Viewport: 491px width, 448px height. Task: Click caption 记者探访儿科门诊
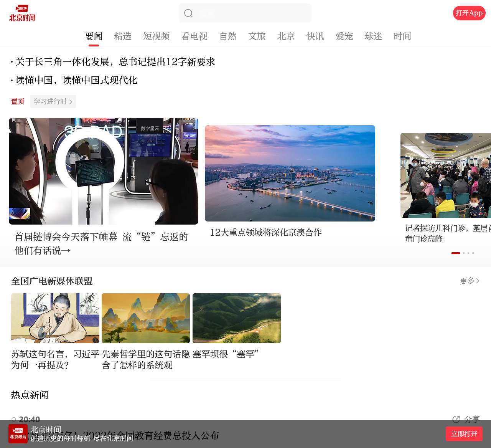click(448, 233)
